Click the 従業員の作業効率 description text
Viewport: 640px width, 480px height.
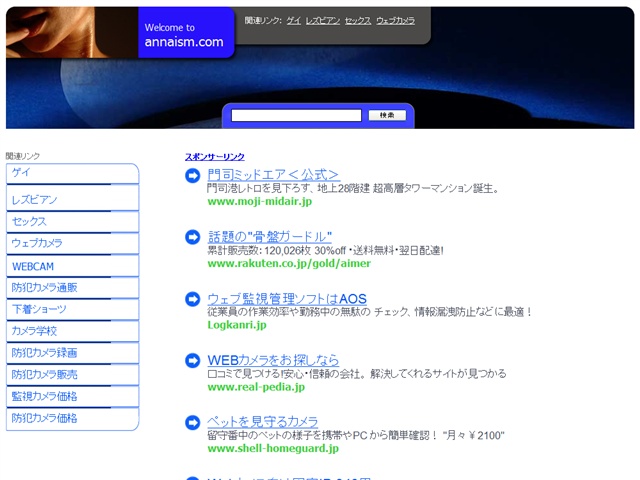click(370, 312)
